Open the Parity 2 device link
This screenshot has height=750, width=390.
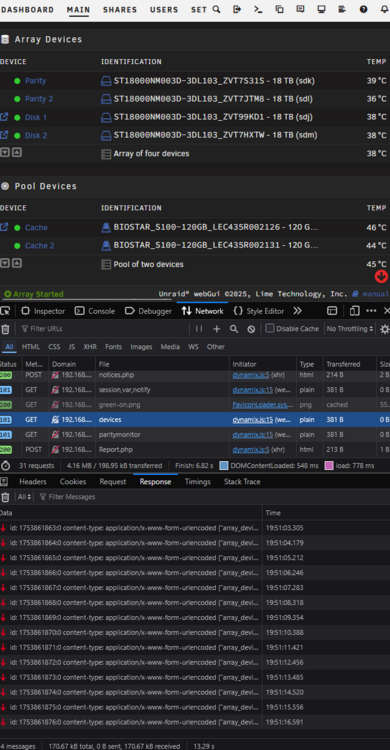point(39,99)
